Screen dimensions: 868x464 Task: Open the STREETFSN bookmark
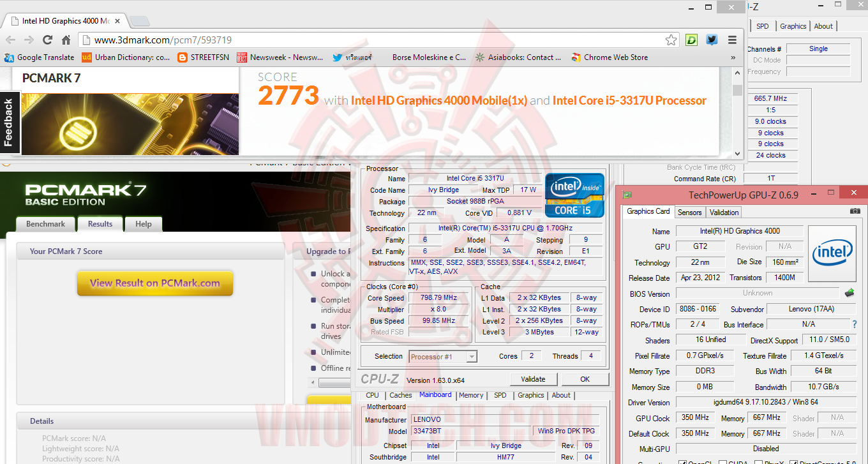(202, 57)
